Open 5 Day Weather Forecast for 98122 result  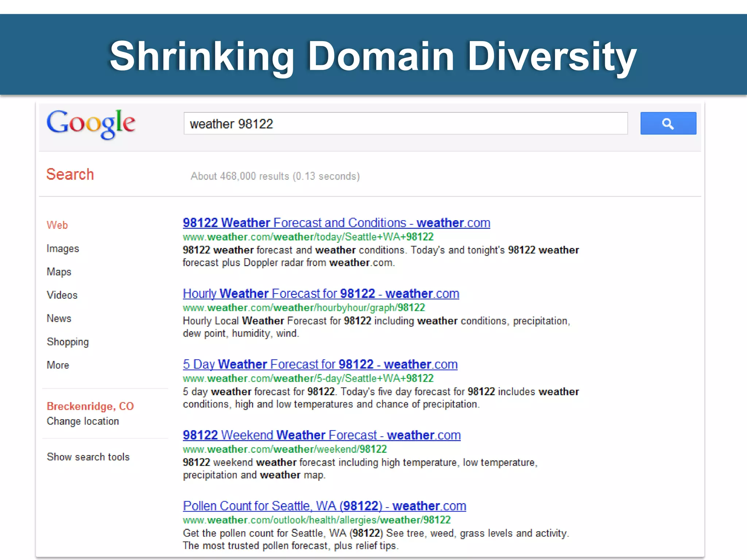[x=320, y=364]
